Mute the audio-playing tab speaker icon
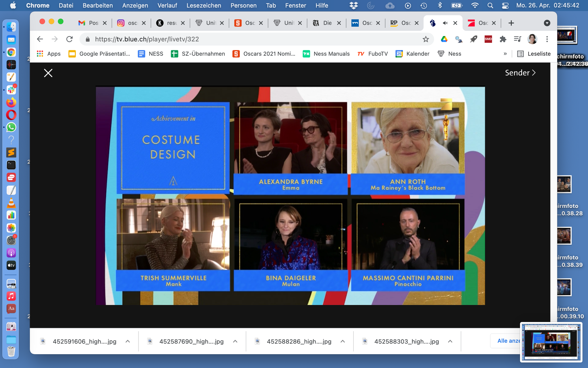This screenshot has height=368, width=588. pyautogui.click(x=445, y=23)
